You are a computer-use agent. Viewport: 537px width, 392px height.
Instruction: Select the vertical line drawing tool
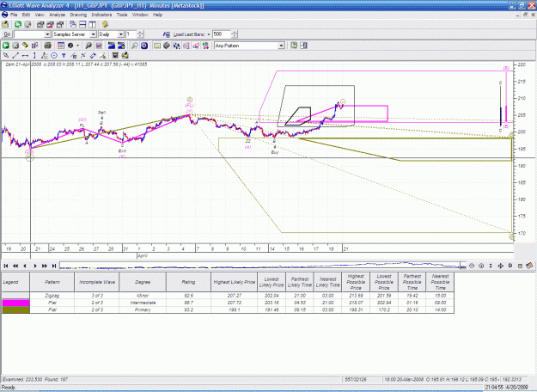[34, 56]
